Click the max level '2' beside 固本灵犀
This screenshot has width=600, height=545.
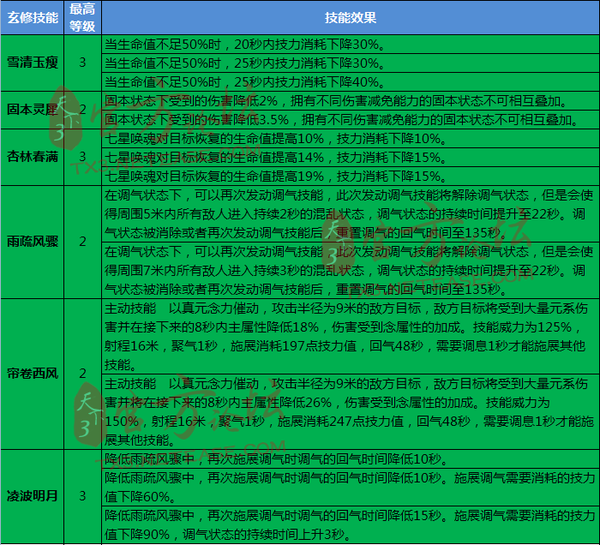(82, 110)
